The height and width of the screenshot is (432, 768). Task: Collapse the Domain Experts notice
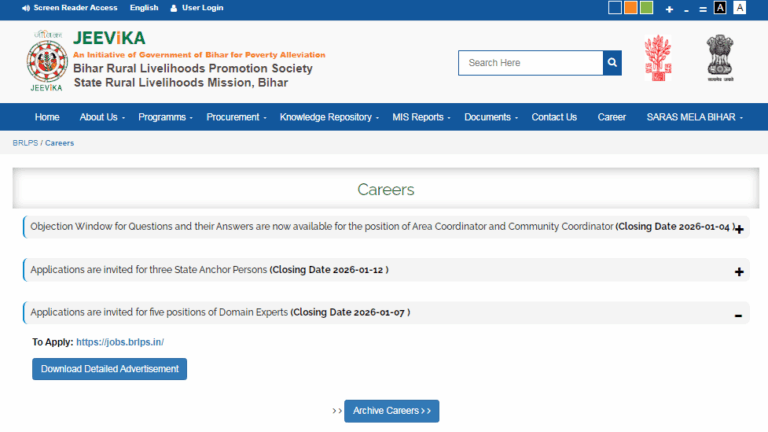[x=739, y=315]
